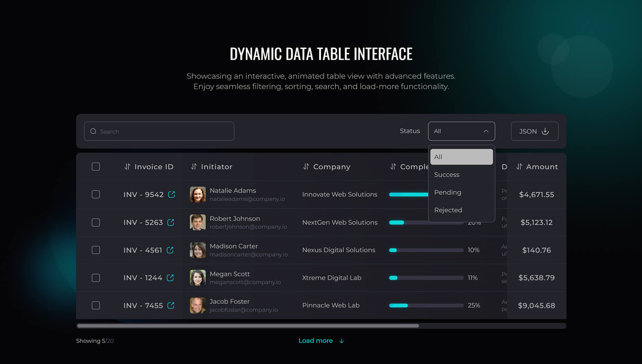Sort by Amount column arrows
The height and width of the screenshot is (364, 642).
coord(519,166)
